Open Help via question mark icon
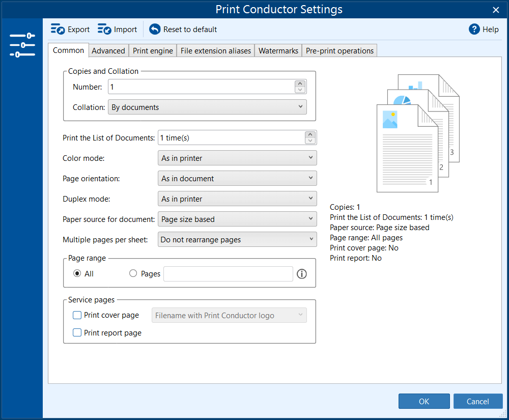This screenshot has width=509, height=420. 474,30
